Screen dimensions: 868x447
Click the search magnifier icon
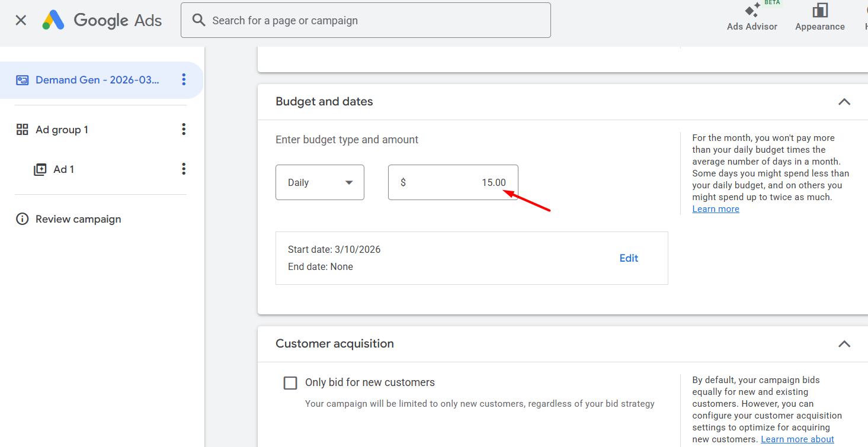[199, 21]
